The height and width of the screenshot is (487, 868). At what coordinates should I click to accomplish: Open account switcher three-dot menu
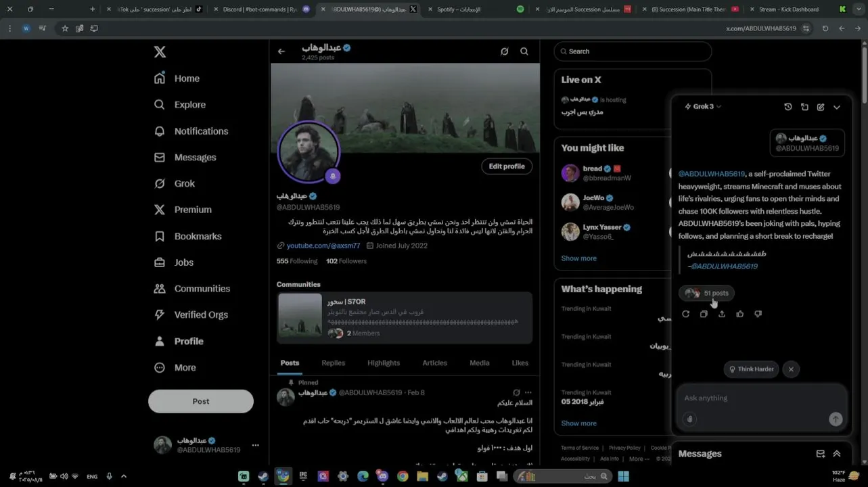pyautogui.click(x=255, y=445)
